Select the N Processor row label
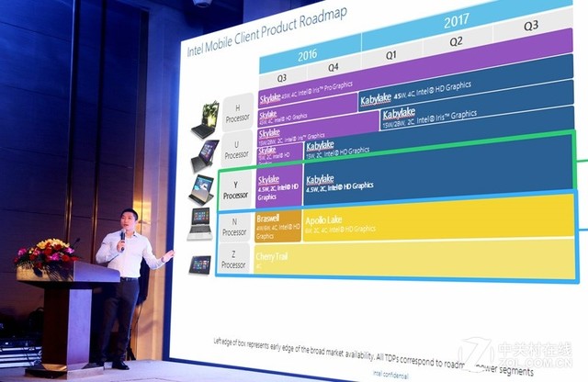Viewport: 588px width, 382px height. [234, 227]
